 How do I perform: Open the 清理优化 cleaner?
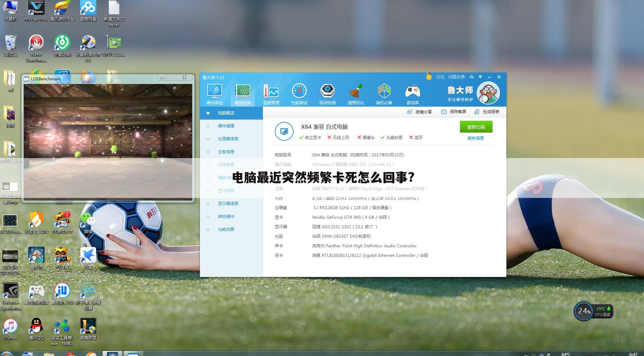(356, 93)
